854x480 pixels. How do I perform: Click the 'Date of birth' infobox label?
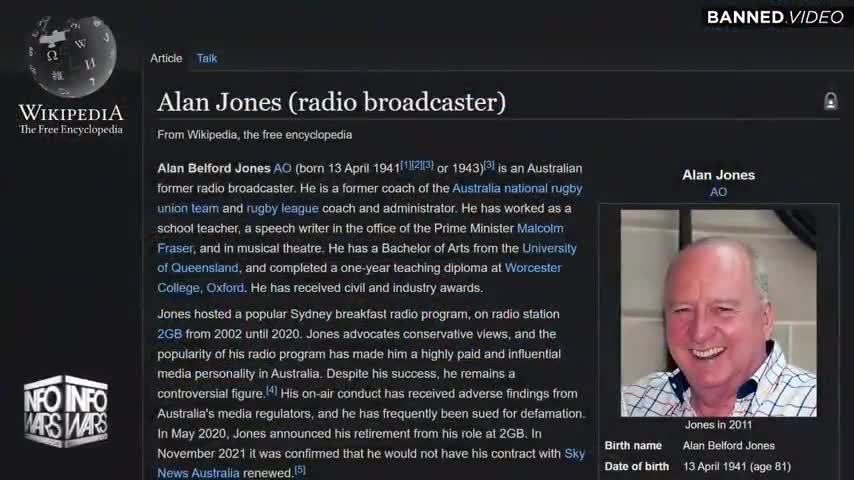pyautogui.click(x=637, y=467)
